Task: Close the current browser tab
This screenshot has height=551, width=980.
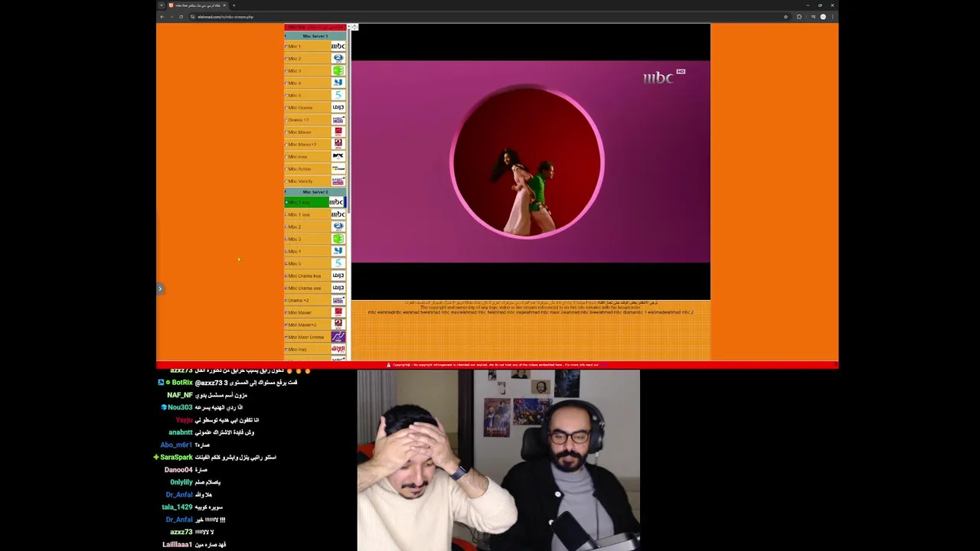Action: pos(224,5)
